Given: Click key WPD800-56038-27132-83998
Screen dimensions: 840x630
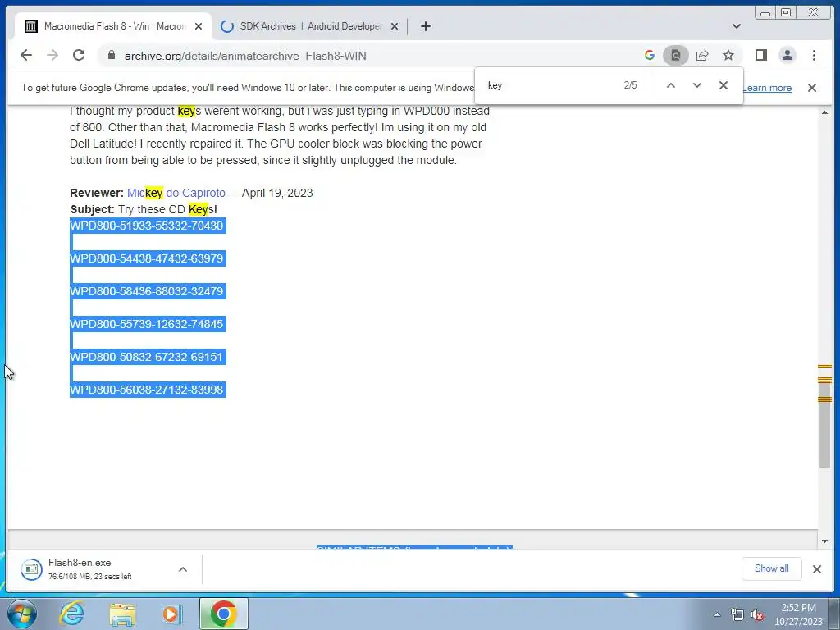Looking at the screenshot, I should 147,390.
